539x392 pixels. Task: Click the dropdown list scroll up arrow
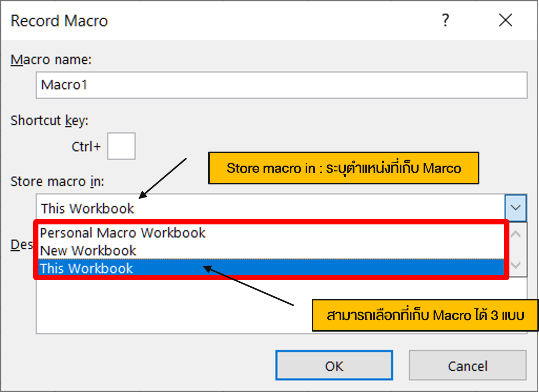pyautogui.click(x=516, y=234)
